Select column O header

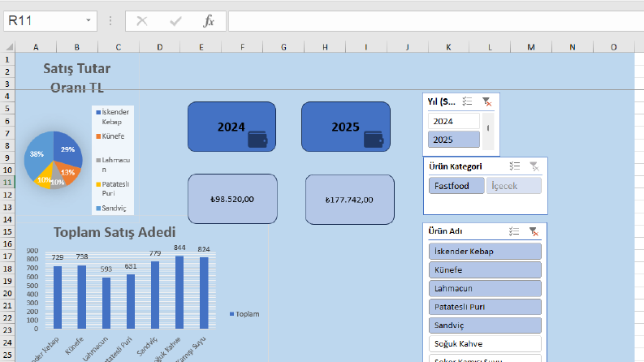click(614, 47)
